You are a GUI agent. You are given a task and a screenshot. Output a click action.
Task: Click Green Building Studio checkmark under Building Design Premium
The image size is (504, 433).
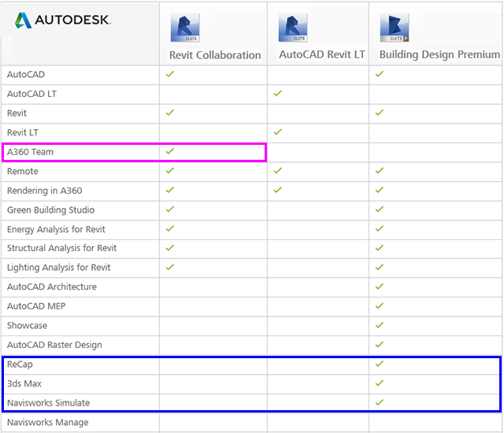click(380, 209)
